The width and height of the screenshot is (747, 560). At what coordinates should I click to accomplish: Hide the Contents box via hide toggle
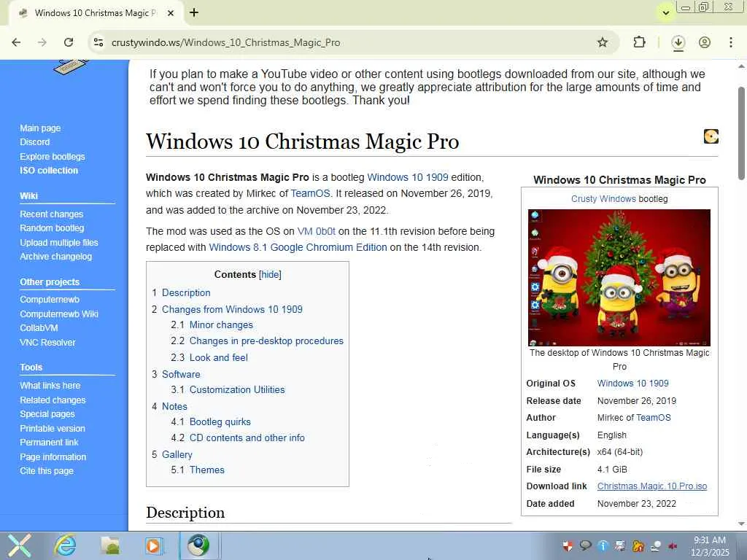tap(270, 275)
